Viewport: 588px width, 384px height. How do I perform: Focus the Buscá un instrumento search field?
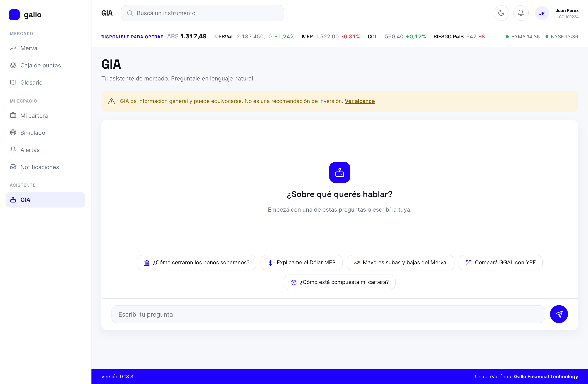202,13
